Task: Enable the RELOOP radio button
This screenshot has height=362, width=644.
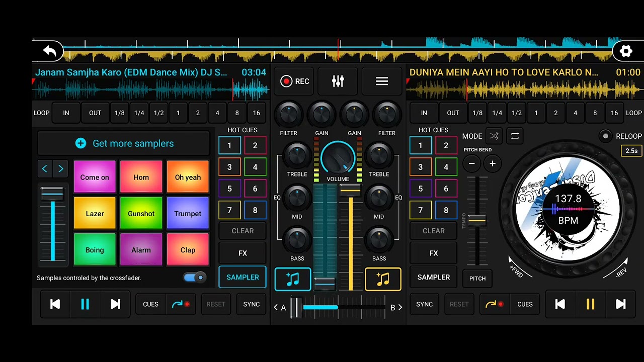Action: coord(606,136)
